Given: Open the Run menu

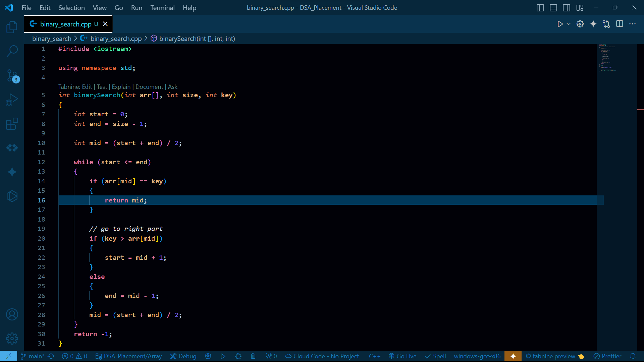Looking at the screenshot, I should 137,8.
